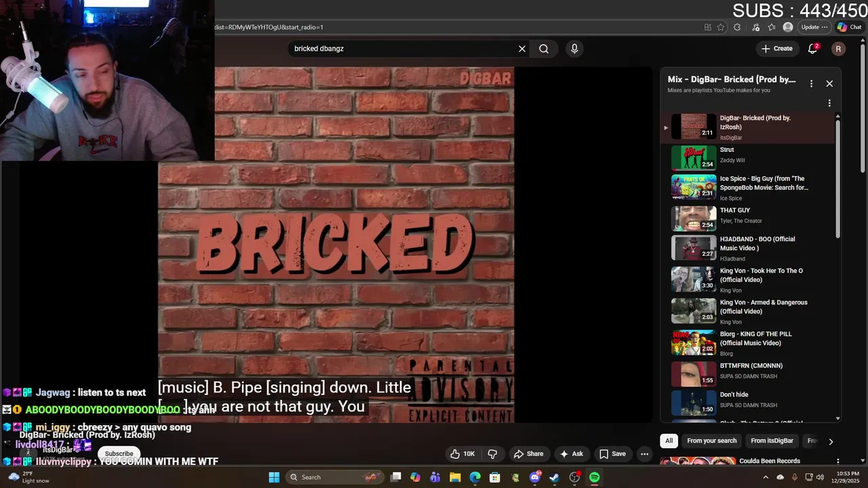Viewport: 868px width, 488px height.
Task: Show hidden system tray icons
Action: [766, 477]
